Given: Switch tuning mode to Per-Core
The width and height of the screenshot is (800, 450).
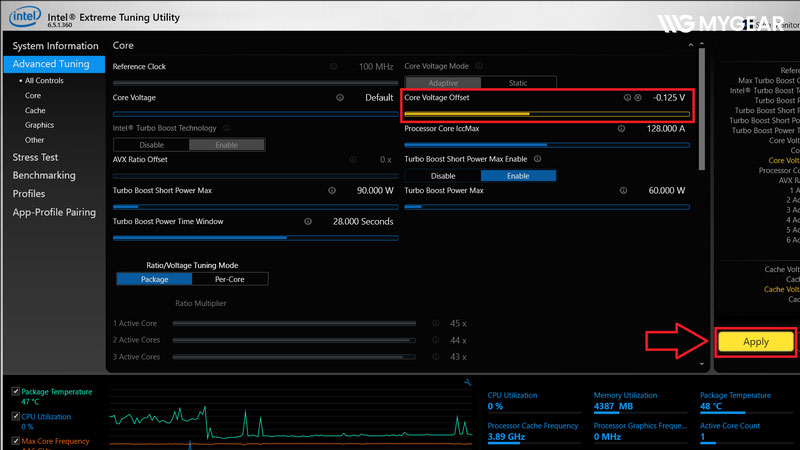Looking at the screenshot, I should click(230, 279).
